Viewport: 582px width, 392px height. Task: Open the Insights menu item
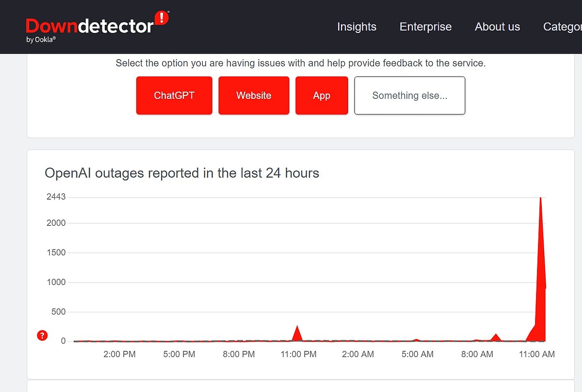(x=356, y=27)
